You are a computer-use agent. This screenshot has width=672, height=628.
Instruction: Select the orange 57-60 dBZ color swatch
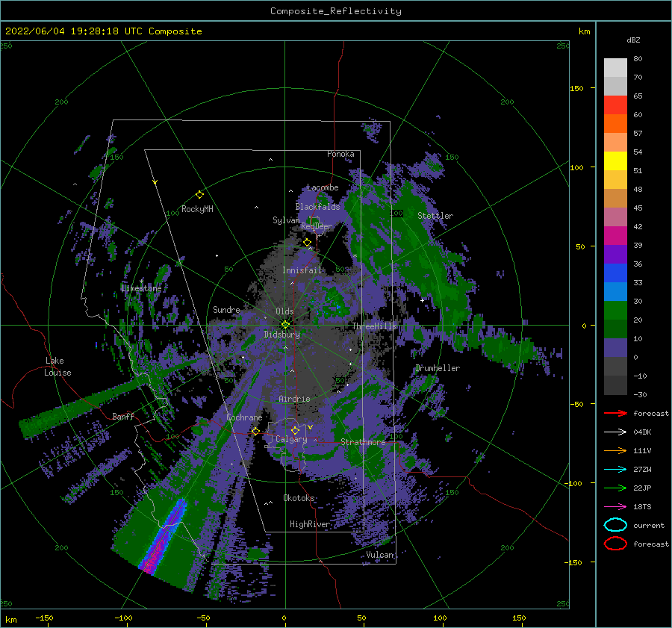click(615, 124)
